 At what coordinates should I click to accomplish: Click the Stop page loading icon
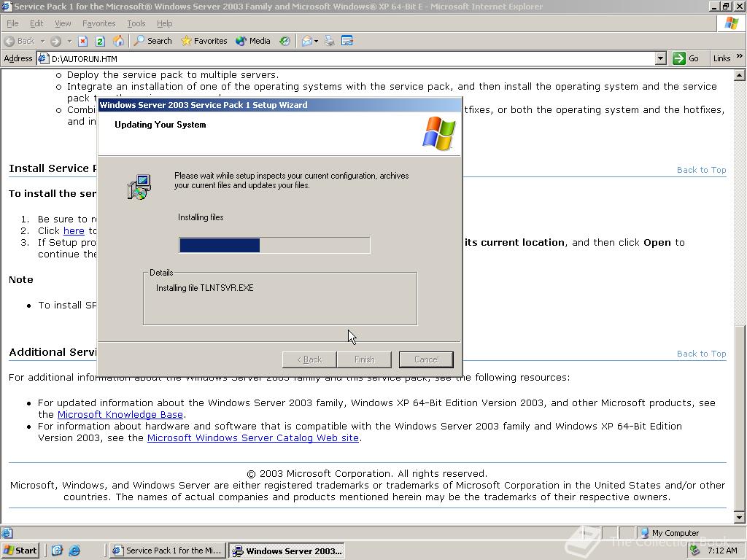(82, 41)
